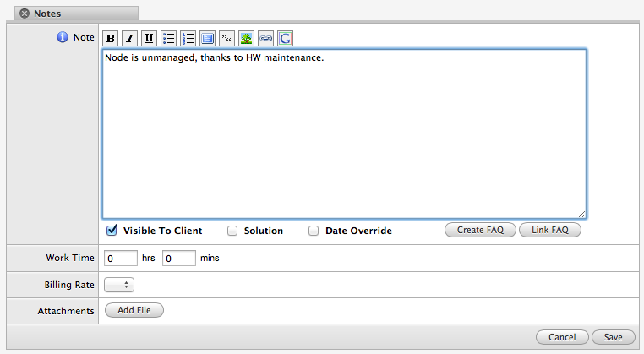The width and height of the screenshot is (644, 354).
Task: Check the Solution checkbox
Action: [x=232, y=231]
